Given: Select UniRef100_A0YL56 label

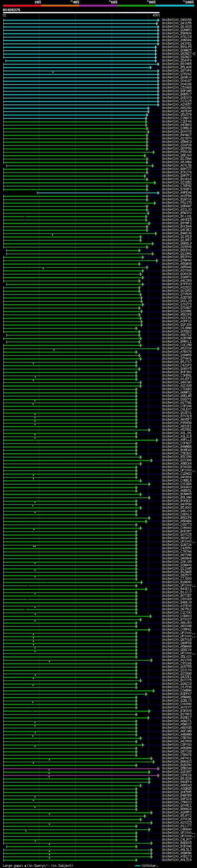Looking at the screenshot, I should point(177,165).
